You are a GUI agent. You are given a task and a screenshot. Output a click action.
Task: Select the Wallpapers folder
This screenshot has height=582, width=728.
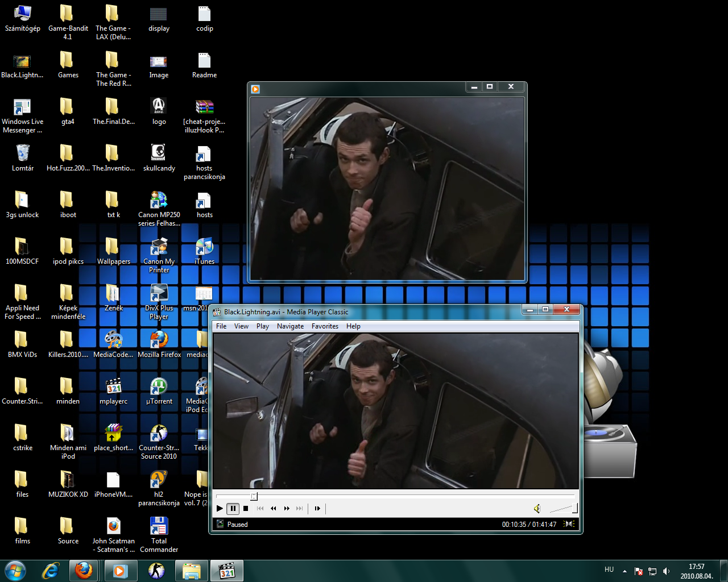114,251
